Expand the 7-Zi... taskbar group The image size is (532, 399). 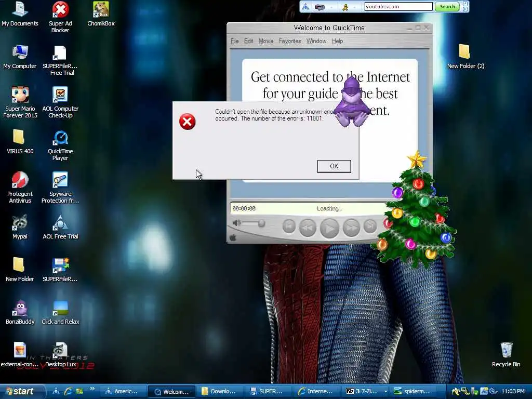tap(366, 391)
